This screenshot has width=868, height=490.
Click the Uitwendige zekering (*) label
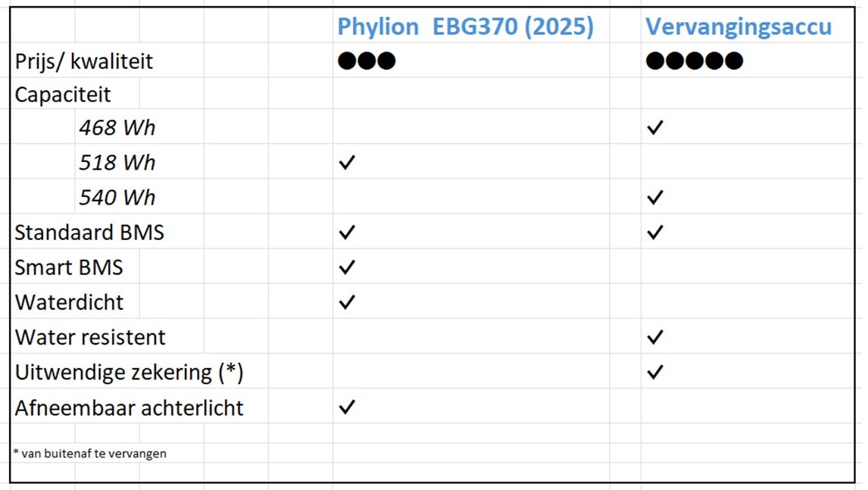(129, 372)
